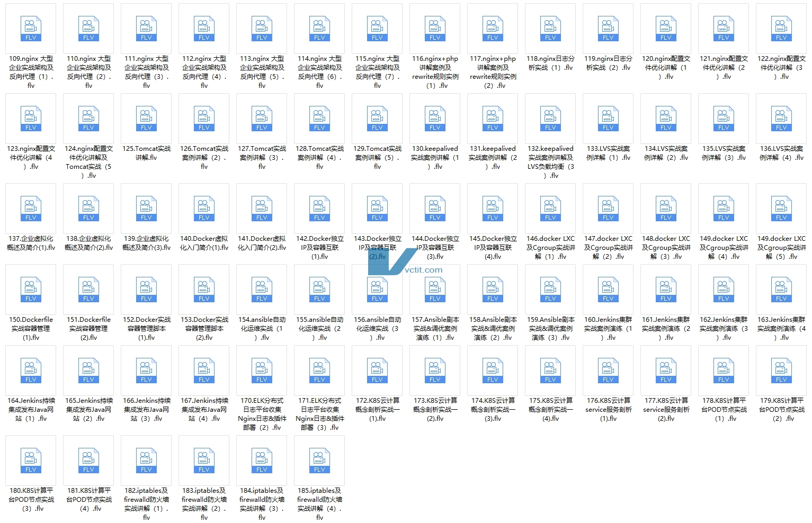
Task: Select the 152.Docker实战容器管理脚本(1) icon
Action: click(146, 290)
